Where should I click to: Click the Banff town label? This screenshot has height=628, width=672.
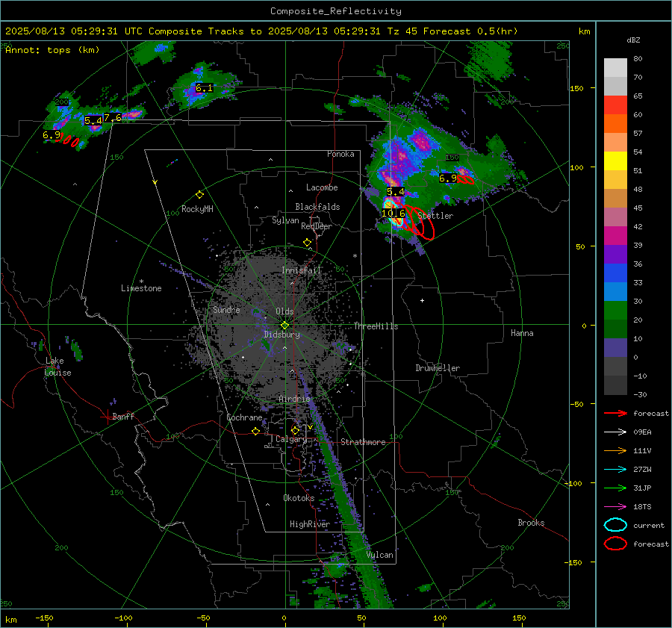point(123,417)
